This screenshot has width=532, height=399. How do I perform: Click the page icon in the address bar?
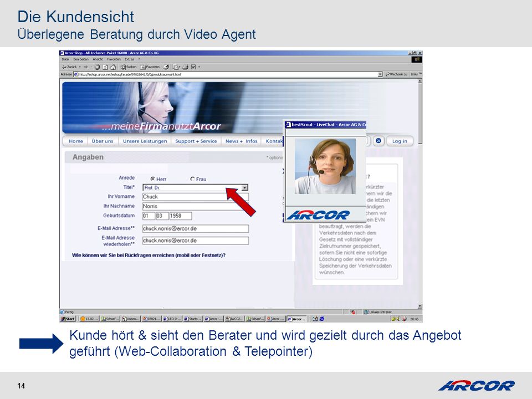76,74
